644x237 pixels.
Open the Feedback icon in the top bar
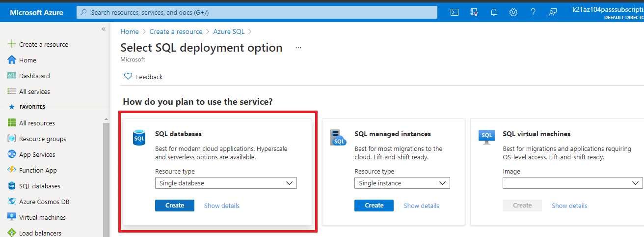(x=553, y=12)
